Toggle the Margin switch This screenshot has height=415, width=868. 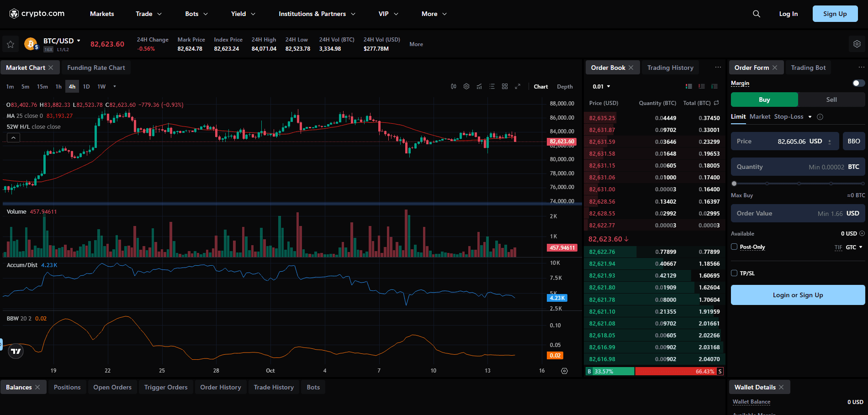[859, 83]
